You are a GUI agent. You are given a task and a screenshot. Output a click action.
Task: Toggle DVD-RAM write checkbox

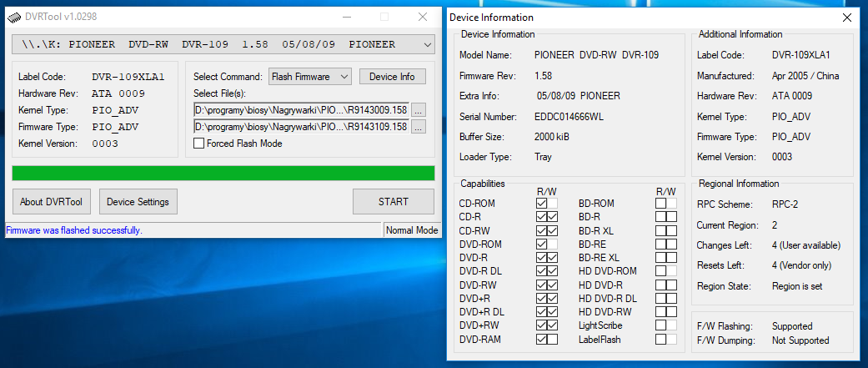pos(553,339)
